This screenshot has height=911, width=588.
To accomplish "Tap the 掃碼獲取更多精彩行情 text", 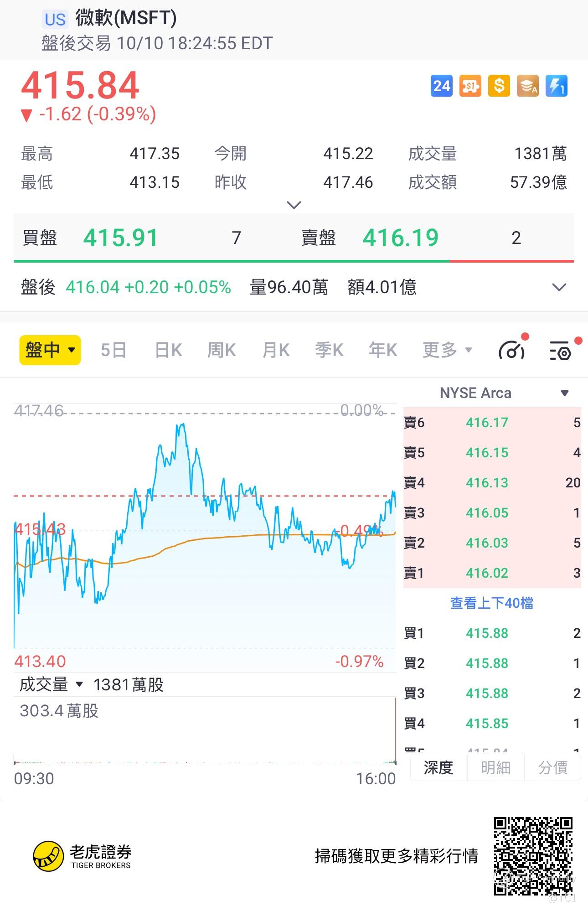I will click(397, 856).
